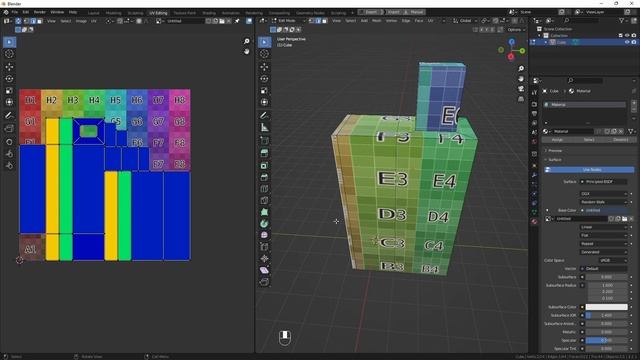The height and width of the screenshot is (360, 640).
Task: Select the Shear tool
Action: pos(264,270)
